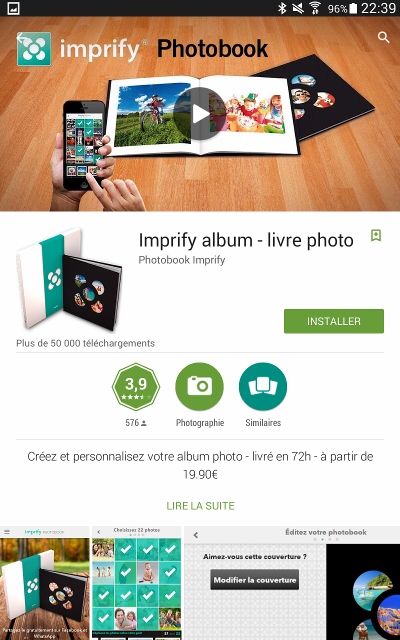This screenshot has width=400, height=640.
Task: Open the Choisissez 22 photos screenshot
Action: [x=137, y=583]
